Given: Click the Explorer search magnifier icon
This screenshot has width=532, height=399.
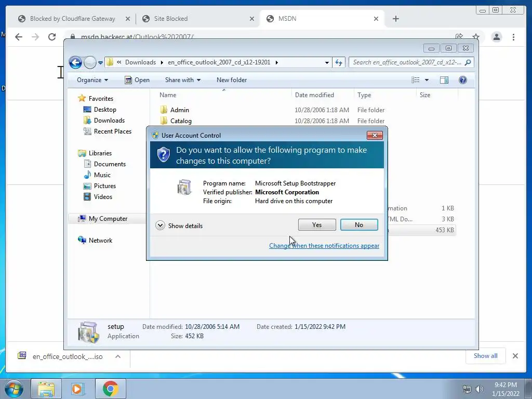Looking at the screenshot, I should point(468,62).
